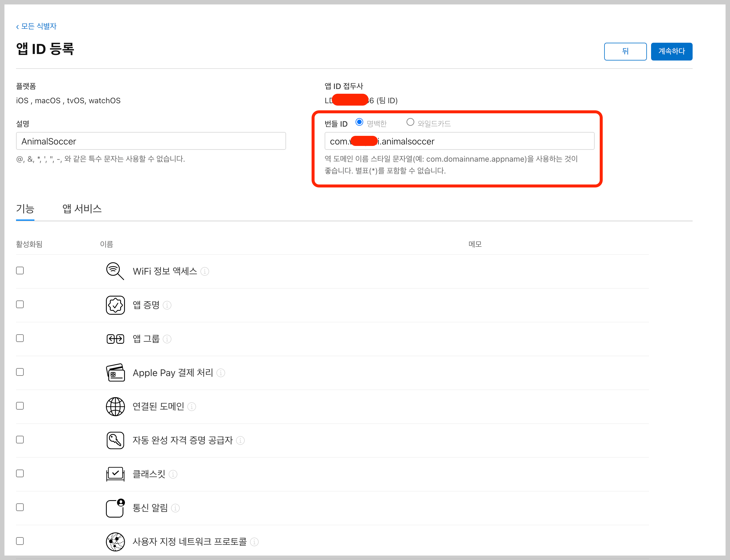Open info tooltip next to 앱 그룹
This screenshot has width=730, height=560.
(167, 339)
